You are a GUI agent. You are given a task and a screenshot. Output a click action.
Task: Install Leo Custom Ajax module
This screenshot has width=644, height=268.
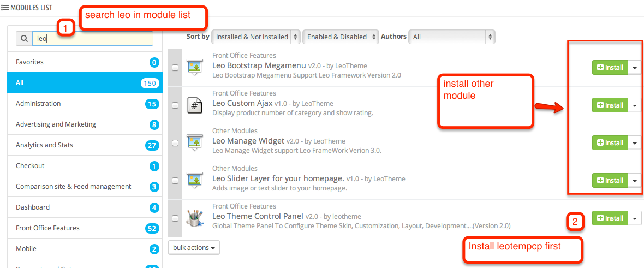click(610, 105)
